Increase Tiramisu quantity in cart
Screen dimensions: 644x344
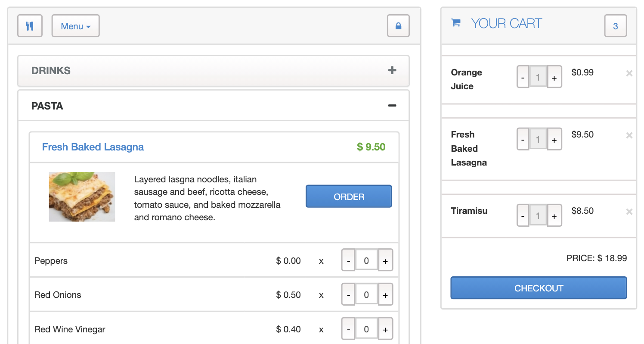[554, 216]
